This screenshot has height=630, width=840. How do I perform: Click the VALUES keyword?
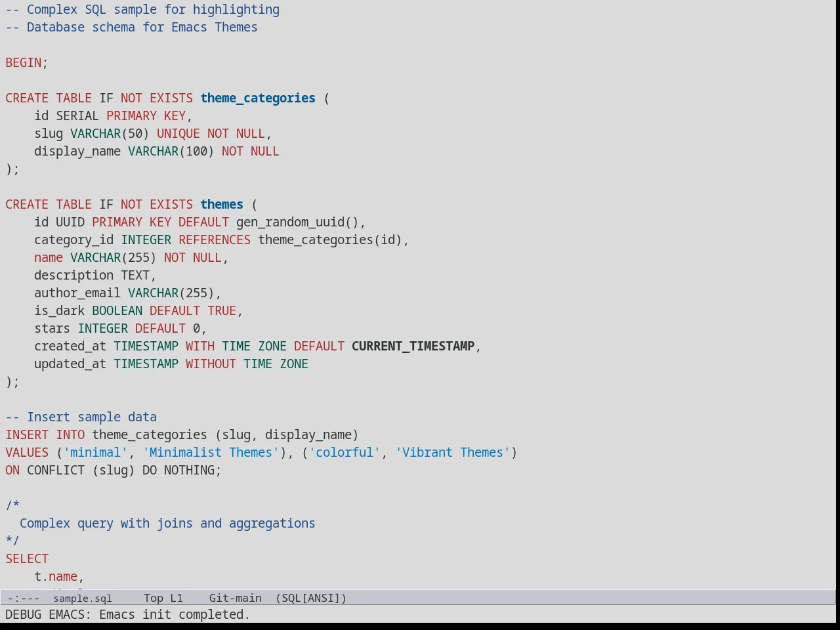pyautogui.click(x=27, y=453)
